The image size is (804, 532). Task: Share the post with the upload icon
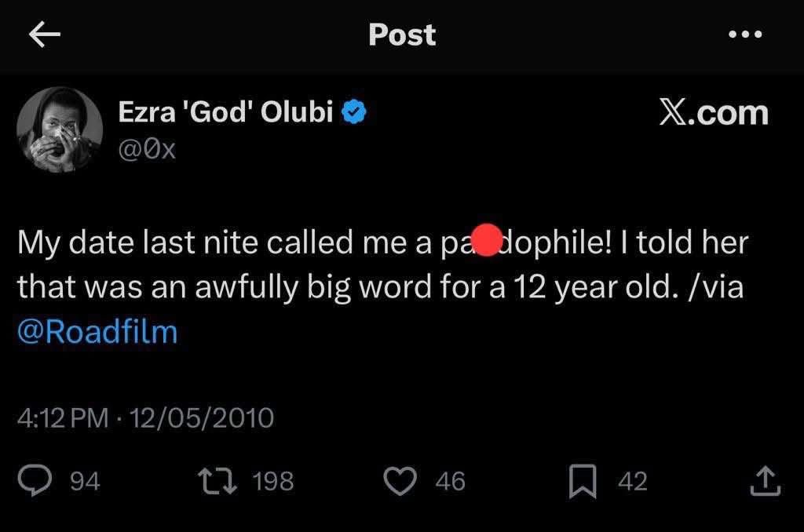pos(765,480)
